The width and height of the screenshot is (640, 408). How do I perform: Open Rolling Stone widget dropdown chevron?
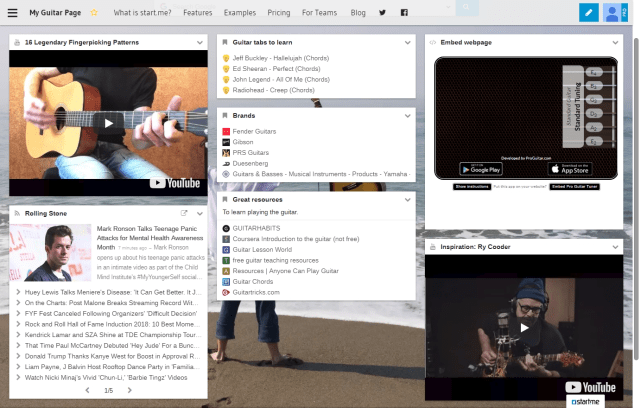coord(200,213)
